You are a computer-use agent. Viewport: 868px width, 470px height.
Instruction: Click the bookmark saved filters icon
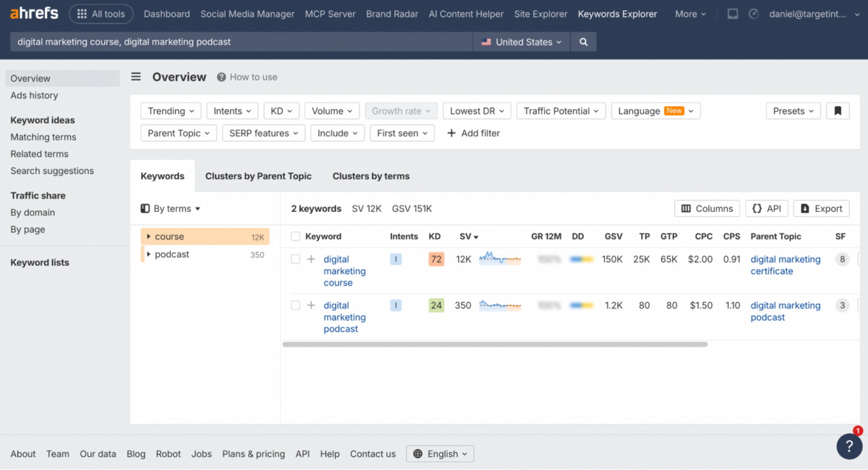click(x=838, y=111)
